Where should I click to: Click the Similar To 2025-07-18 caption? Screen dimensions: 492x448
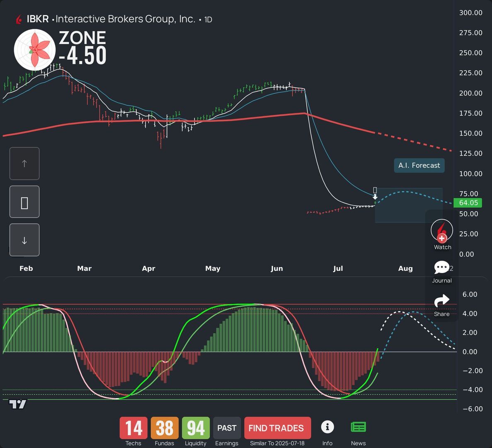[x=277, y=443]
